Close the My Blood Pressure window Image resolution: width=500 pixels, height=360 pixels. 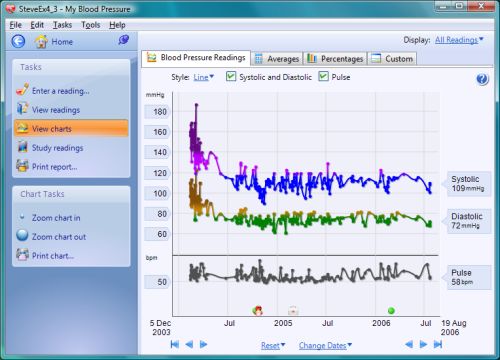point(481,6)
